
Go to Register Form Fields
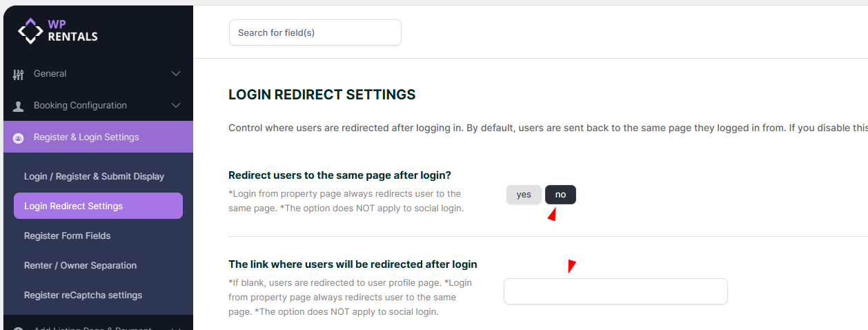68,235
